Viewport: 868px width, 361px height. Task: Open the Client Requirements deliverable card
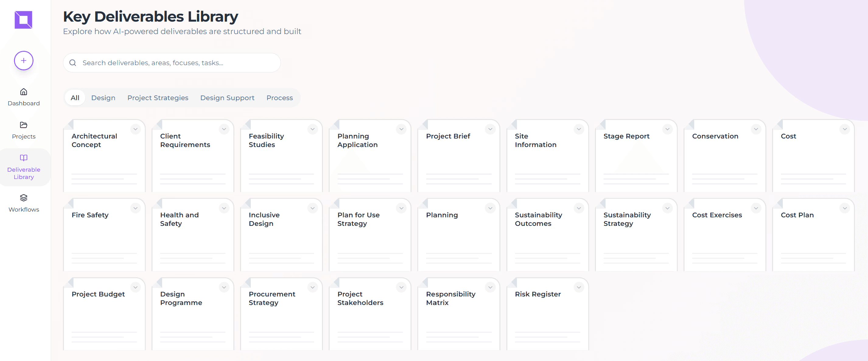[193, 156]
